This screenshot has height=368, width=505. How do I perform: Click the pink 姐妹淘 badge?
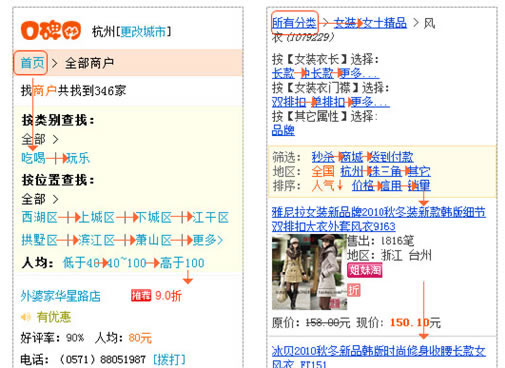click(365, 270)
